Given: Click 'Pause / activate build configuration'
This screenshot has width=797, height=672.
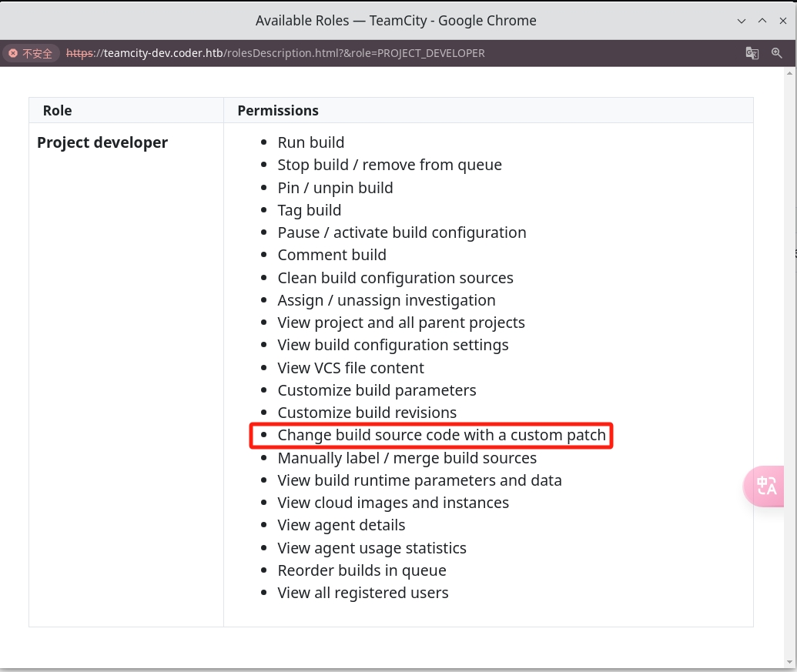Looking at the screenshot, I should (401, 232).
